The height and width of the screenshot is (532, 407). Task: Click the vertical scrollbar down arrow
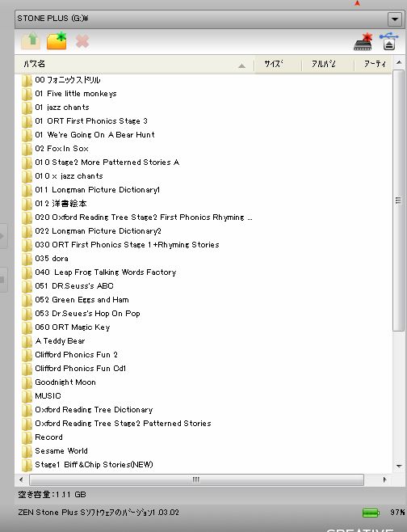pyautogui.click(x=399, y=467)
